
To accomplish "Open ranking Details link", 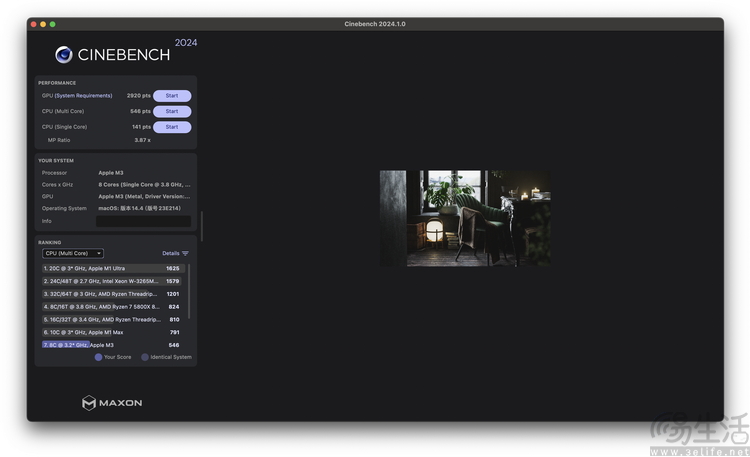I will 171,254.
